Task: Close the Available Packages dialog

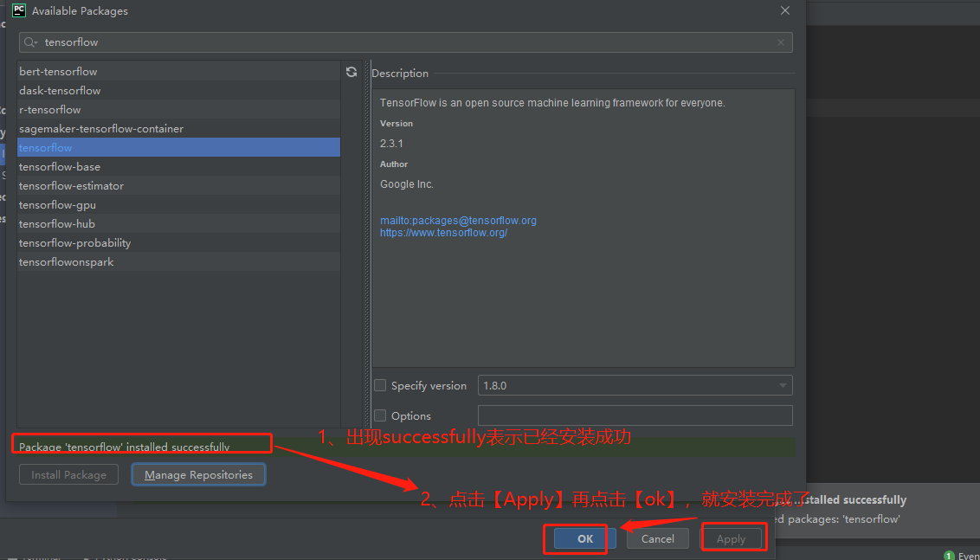Action: click(x=785, y=10)
